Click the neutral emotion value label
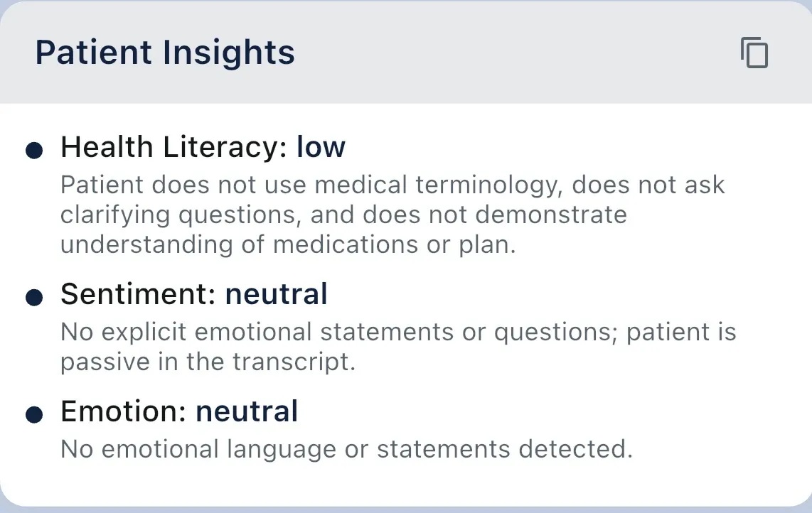 click(x=246, y=411)
